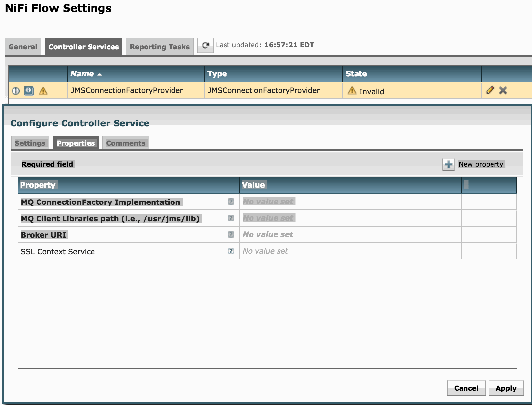
Task: Remove the controller service with the X icon
Action: click(x=503, y=90)
